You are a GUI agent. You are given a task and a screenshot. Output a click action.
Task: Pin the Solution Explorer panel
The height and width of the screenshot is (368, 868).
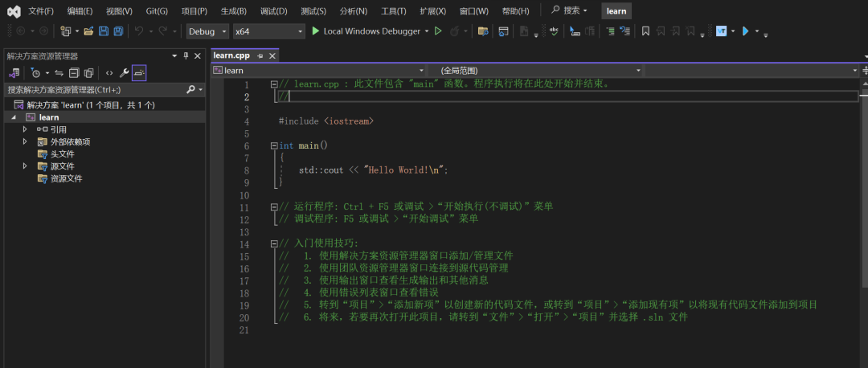pos(186,56)
